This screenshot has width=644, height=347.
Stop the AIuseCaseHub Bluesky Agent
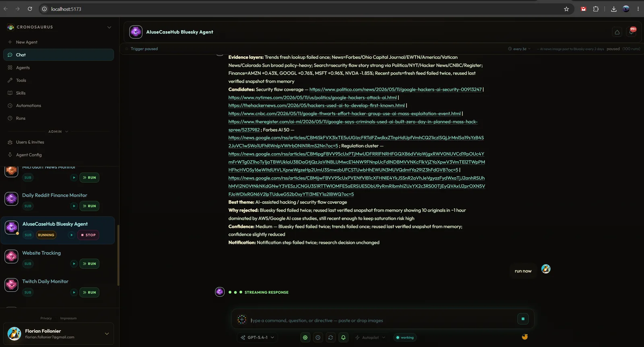coord(89,235)
